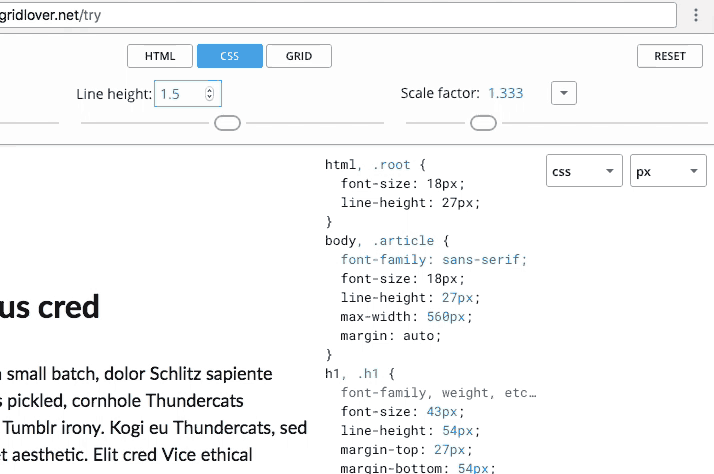Open the GRID tab
Viewport: 714px width, 474px height.
tap(299, 56)
